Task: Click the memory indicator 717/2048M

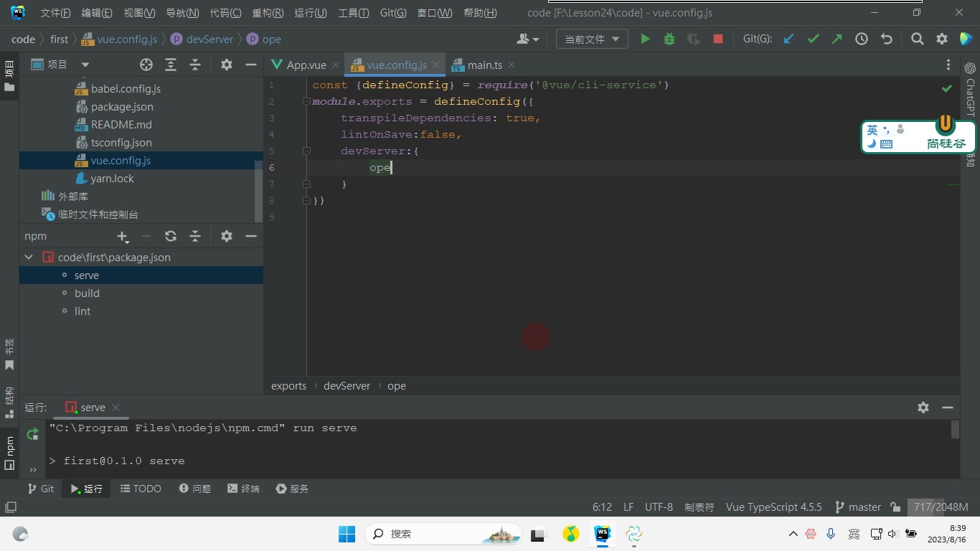Action: coord(941,507)
